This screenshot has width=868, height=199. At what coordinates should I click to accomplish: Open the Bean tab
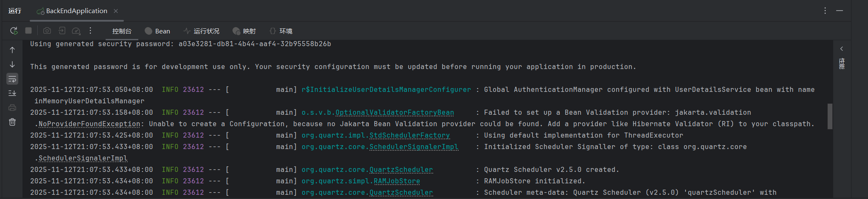[157, 31]
